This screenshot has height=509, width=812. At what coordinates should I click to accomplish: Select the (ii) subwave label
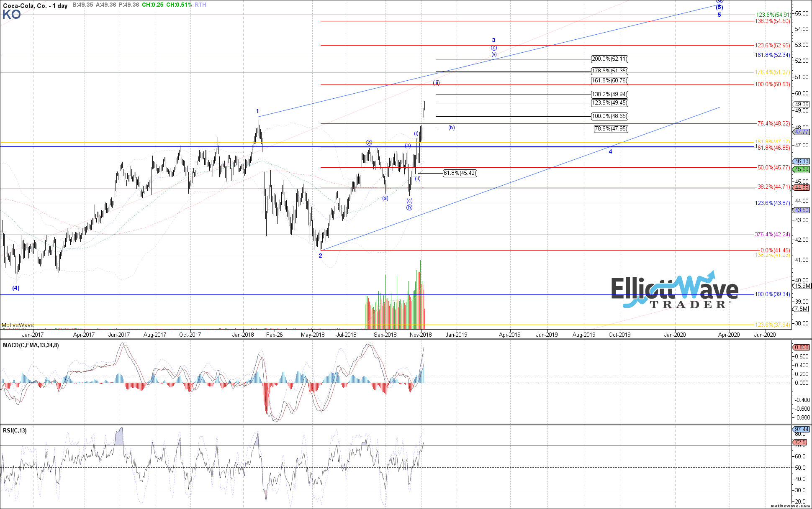[x=418, y=179]
